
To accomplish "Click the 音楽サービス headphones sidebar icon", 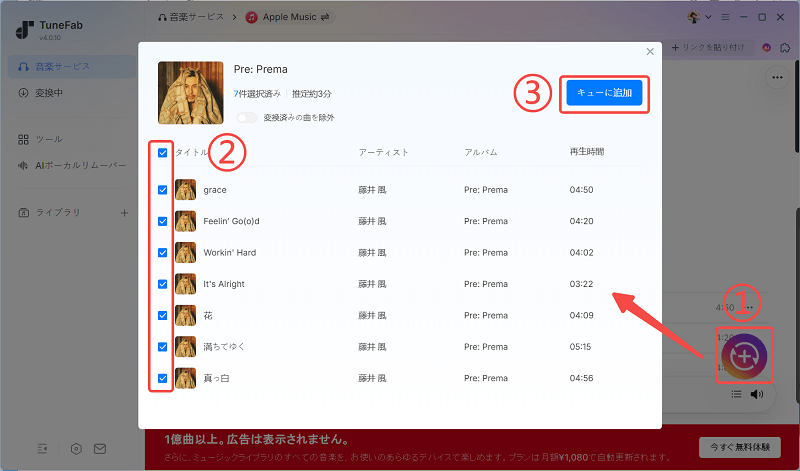I will (23, 67).
